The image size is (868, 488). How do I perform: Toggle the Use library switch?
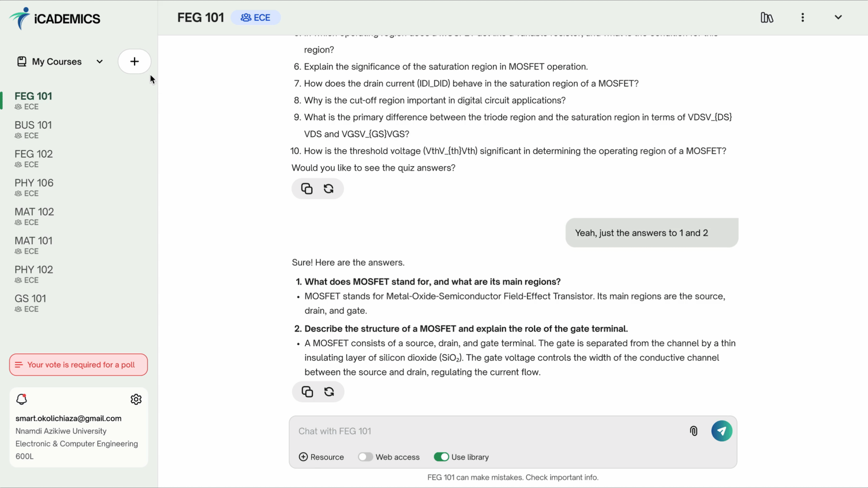pos(441,457)
